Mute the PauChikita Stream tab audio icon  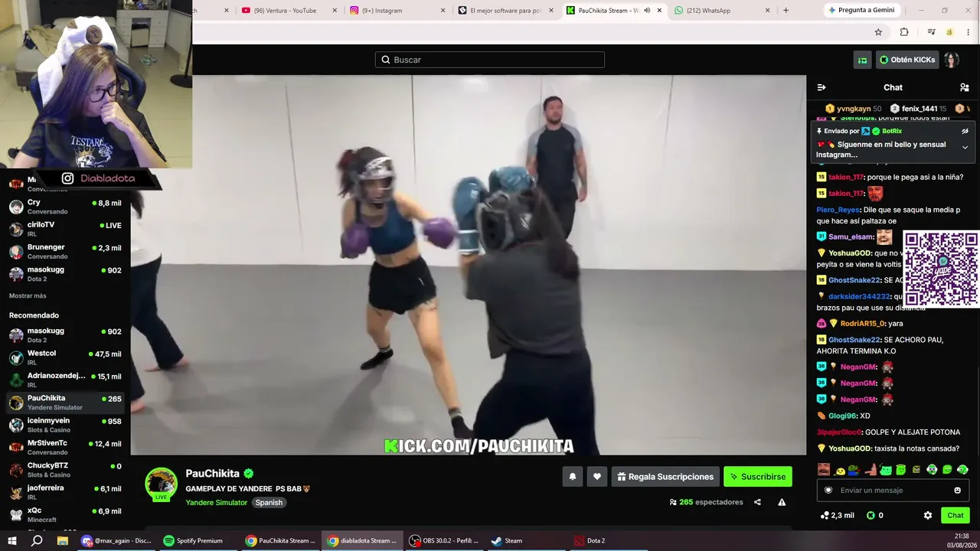pos(647,11)
